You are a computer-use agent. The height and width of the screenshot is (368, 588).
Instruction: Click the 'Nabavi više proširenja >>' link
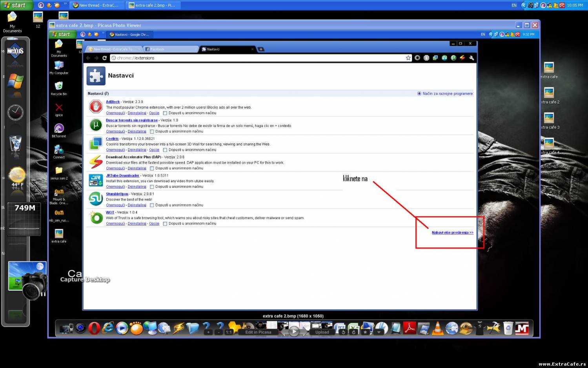pos(452,233)
